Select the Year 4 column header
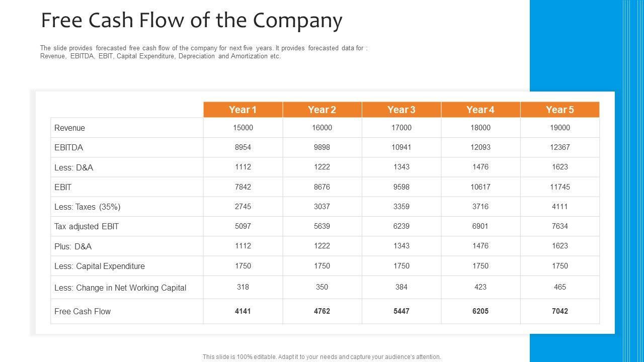The height and width of the screenshot is (362, 644). 480,110
